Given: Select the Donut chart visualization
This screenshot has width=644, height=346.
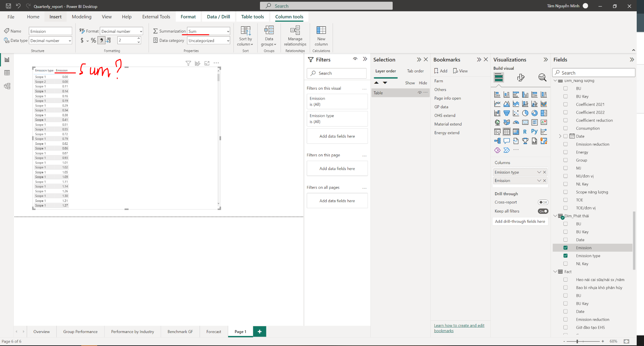Looking at the screenshot, I should [534, 113].
